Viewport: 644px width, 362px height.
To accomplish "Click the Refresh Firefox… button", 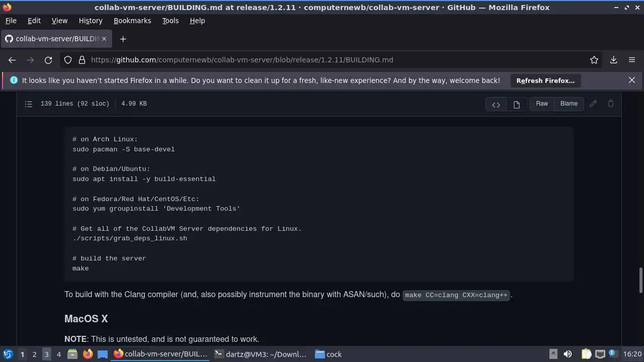I will coord(545,80).
